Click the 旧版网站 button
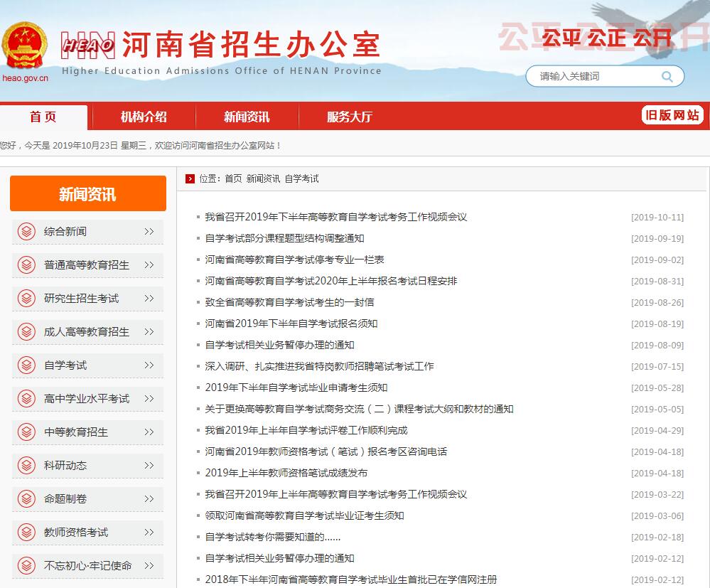 (672, 115)
